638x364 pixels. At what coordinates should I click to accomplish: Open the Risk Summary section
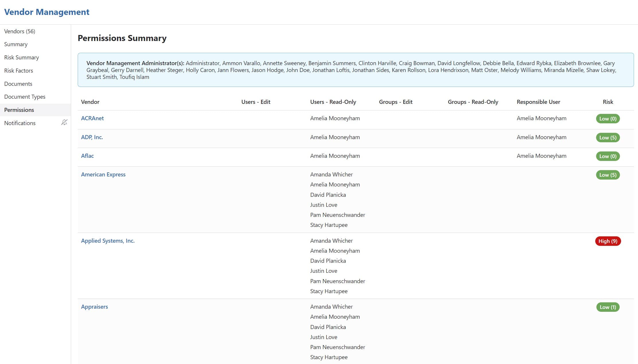coord(22,57)
